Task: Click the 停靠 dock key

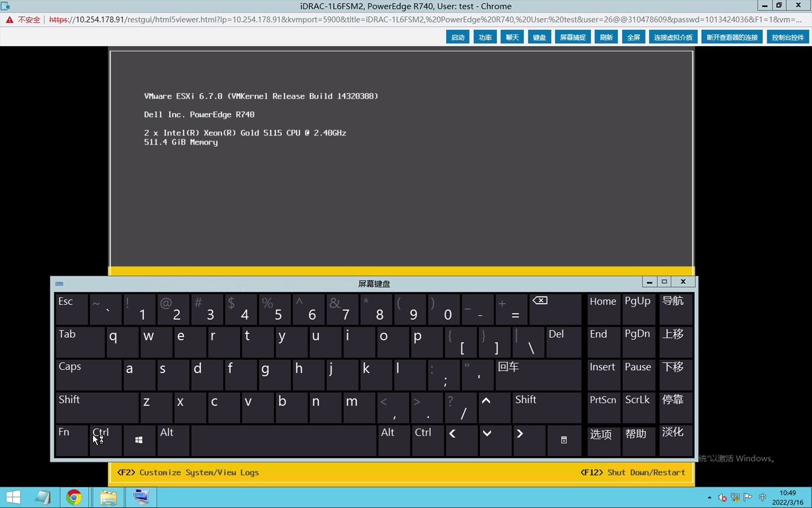Action: (675, 407)
